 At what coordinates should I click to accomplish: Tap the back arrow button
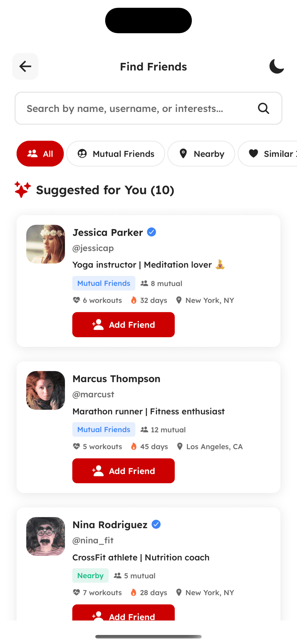coord(25,66)
